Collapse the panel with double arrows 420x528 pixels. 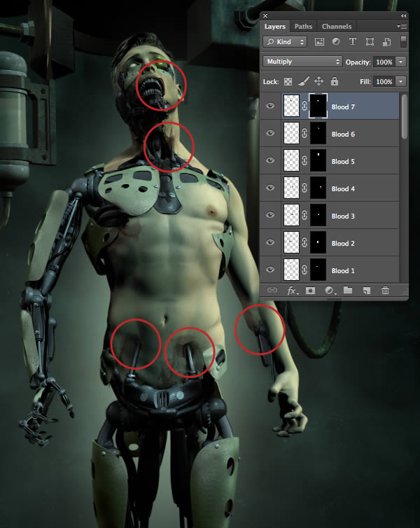coord(403,16)
